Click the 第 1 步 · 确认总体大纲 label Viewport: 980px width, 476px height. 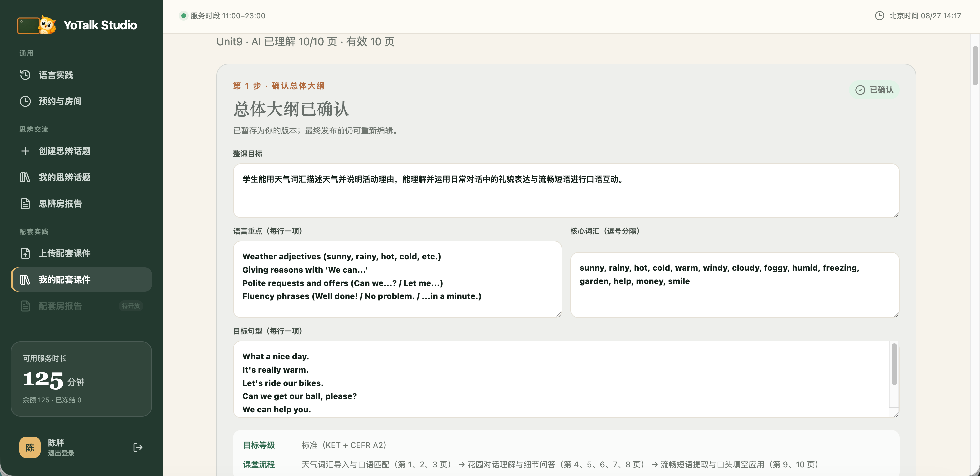click(x=279, y=86)
